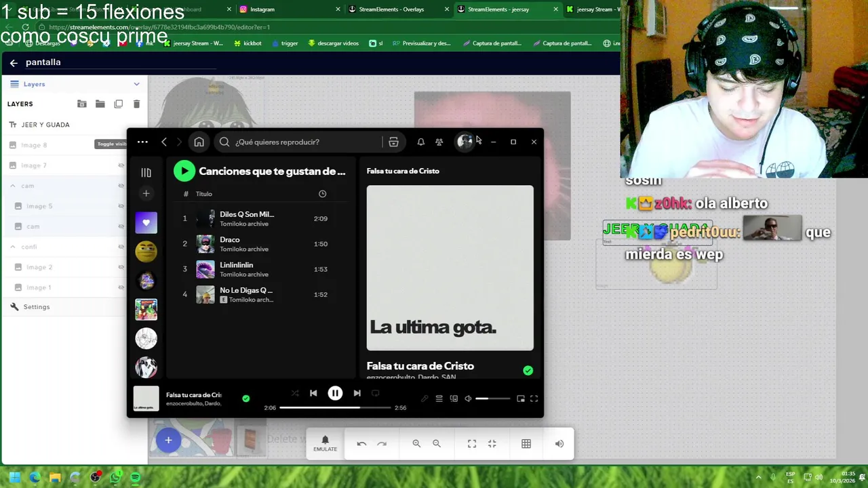Toggle visibility of Image 7 layer
This screenshot has height=488, width=868.
121,165
